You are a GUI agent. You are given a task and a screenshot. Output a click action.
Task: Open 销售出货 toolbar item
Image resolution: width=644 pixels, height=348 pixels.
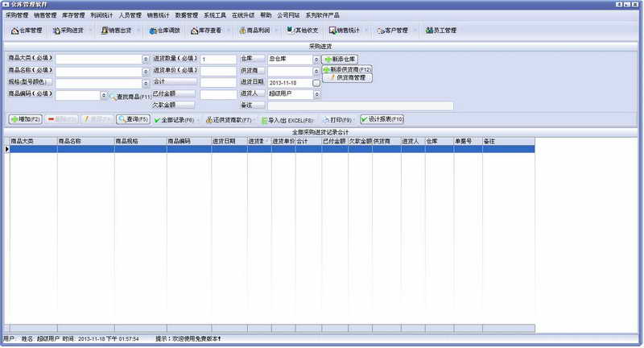(116, 31)
